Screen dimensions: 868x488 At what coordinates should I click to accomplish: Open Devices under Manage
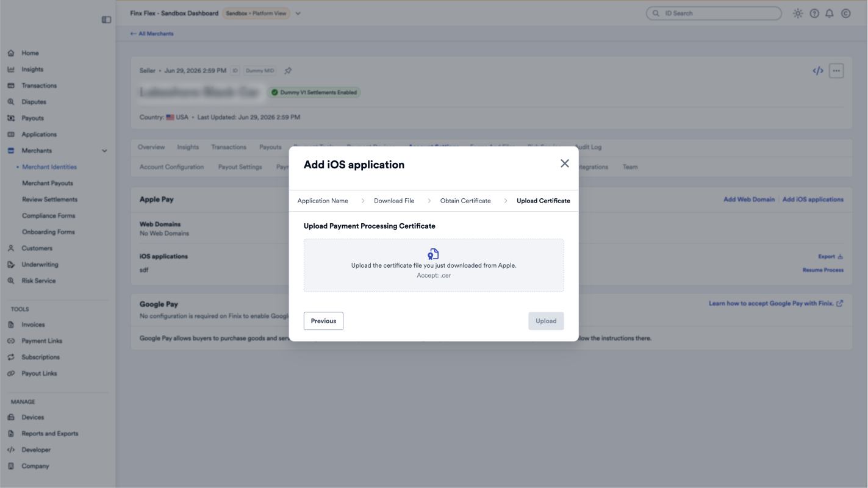32,417
